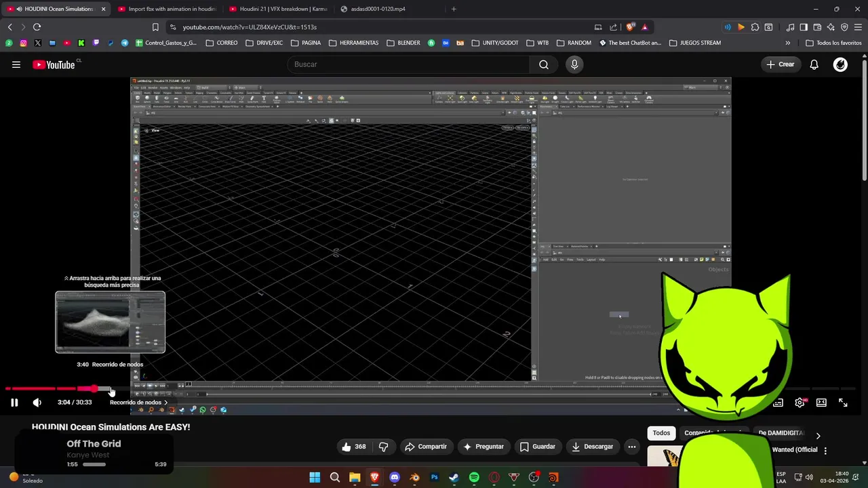Dislike the video
Screen dimensions: 868x488
(383, 447)
